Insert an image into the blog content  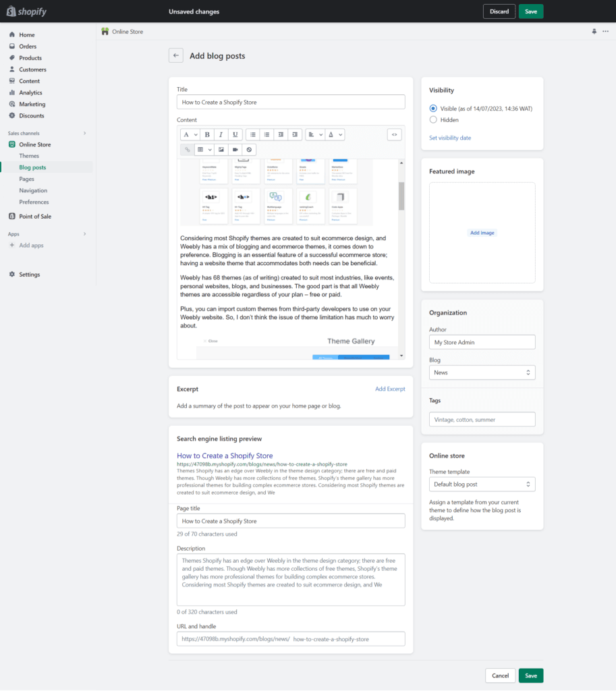pyautogui.click(x=221, y=149)
